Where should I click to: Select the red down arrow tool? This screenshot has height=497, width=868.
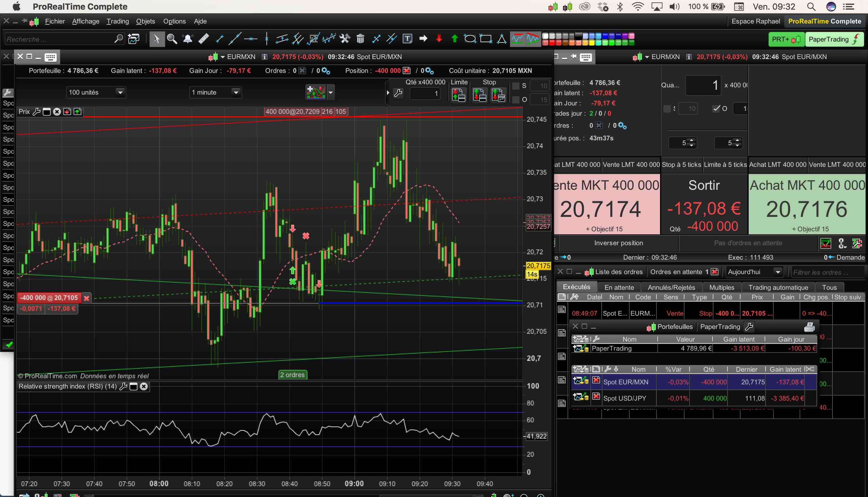[x=439, y=39]
